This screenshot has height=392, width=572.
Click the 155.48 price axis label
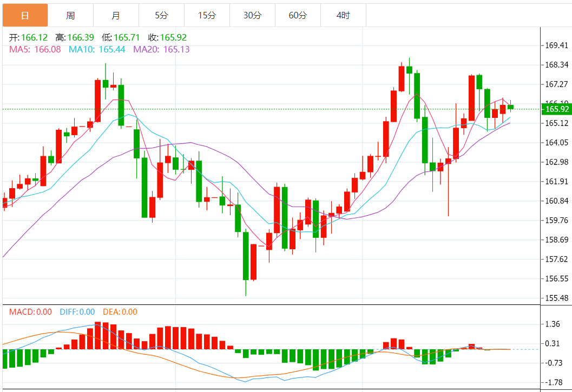click(556, 298)
